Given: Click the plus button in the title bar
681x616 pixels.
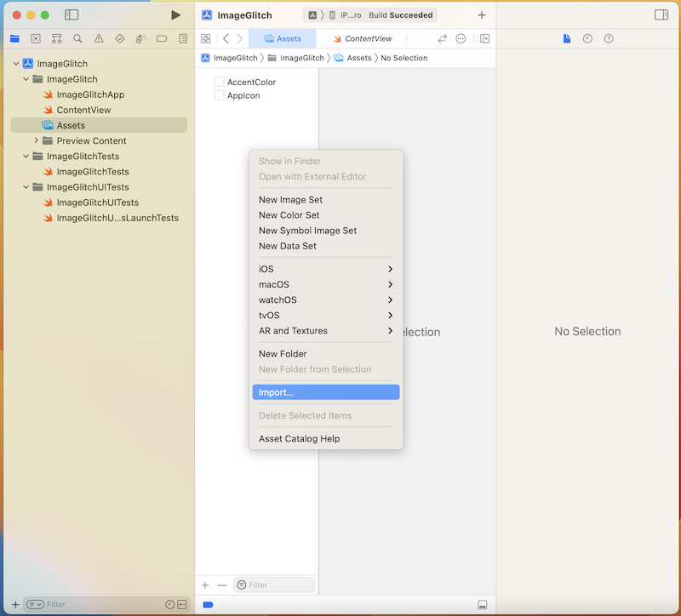Looking at the screenshot, I should [482, 15].
